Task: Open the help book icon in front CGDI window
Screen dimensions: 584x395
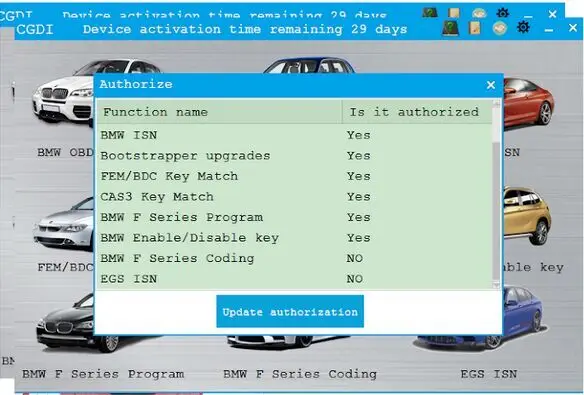Action: tap(450, 28)
